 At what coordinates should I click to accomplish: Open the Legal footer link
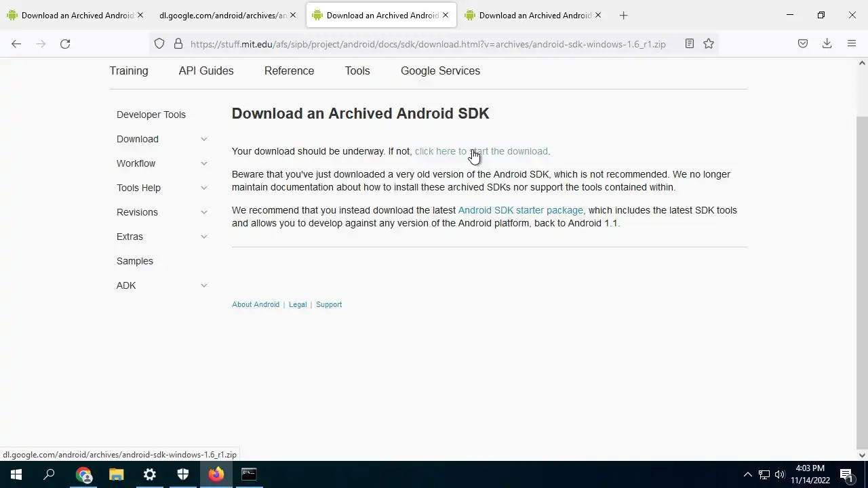click(298, 304)
